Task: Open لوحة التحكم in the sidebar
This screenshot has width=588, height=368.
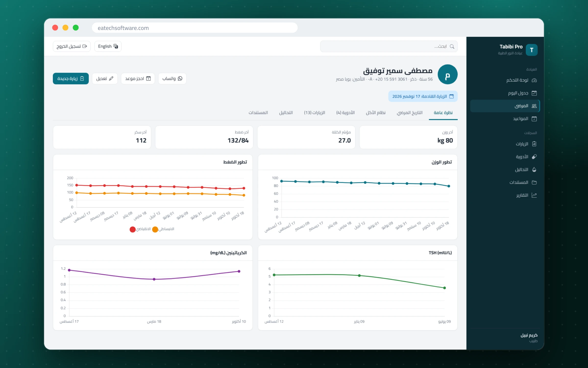Action: (x=505, y=80)
